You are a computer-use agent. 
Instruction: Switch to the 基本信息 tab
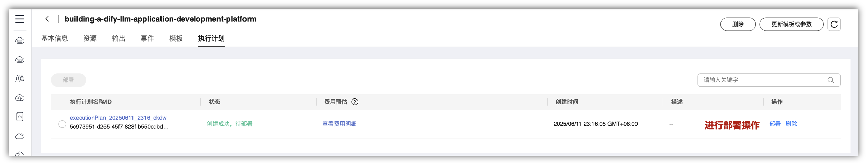pyautogui.click(x=55, y=39)
